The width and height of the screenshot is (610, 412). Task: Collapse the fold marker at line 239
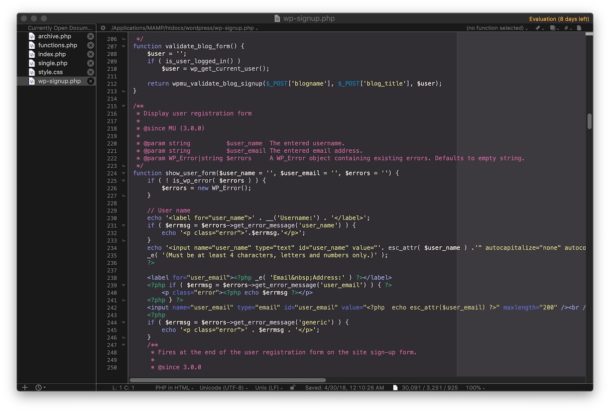click(124, 285)
